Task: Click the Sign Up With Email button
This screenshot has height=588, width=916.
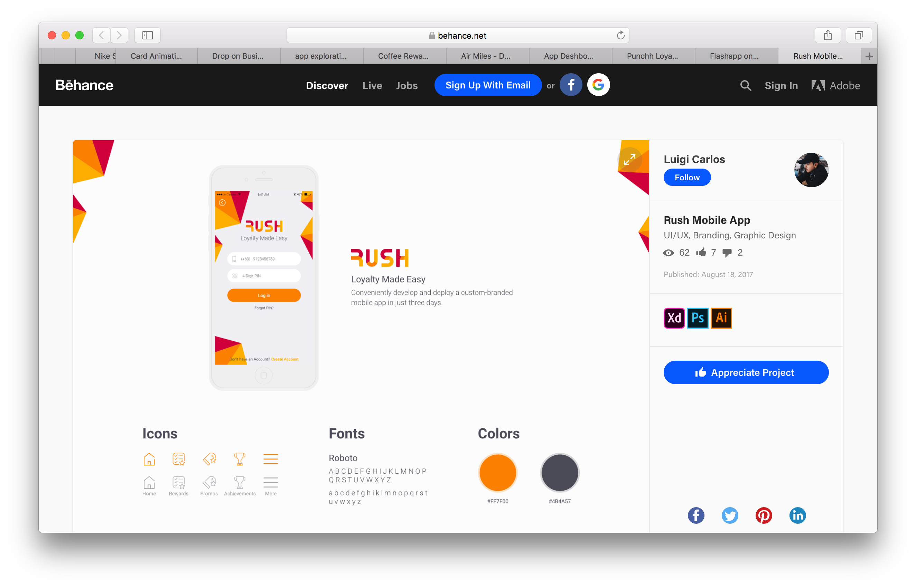Action: click(x=488, y=85)
